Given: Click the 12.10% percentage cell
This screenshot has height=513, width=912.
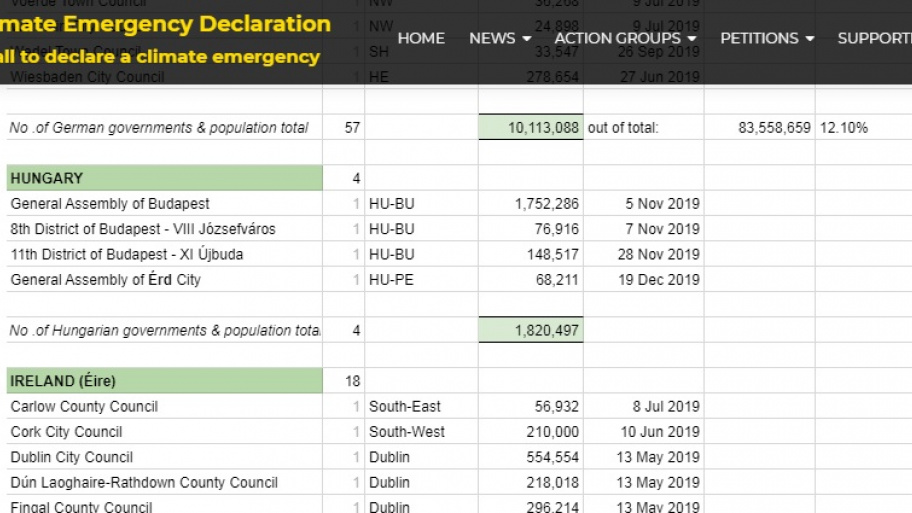Looking at the screenshot, I should [x=844, y=128].
